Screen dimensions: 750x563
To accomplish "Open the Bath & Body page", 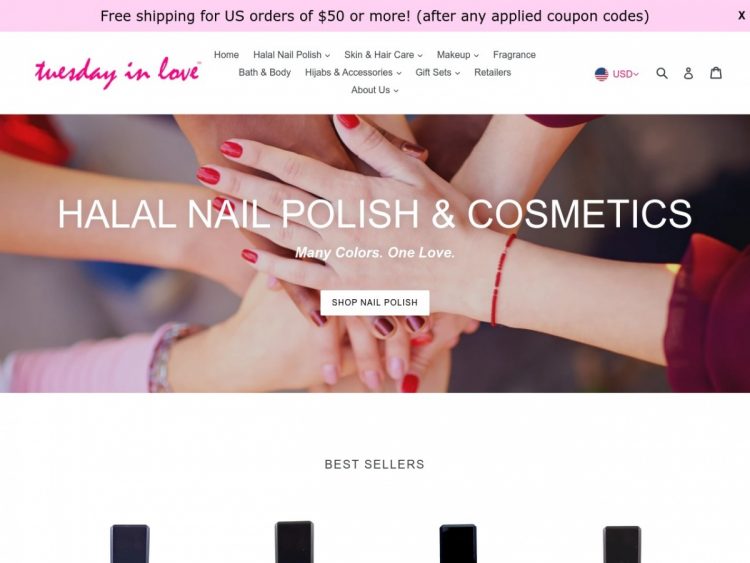I will point(265,73).
